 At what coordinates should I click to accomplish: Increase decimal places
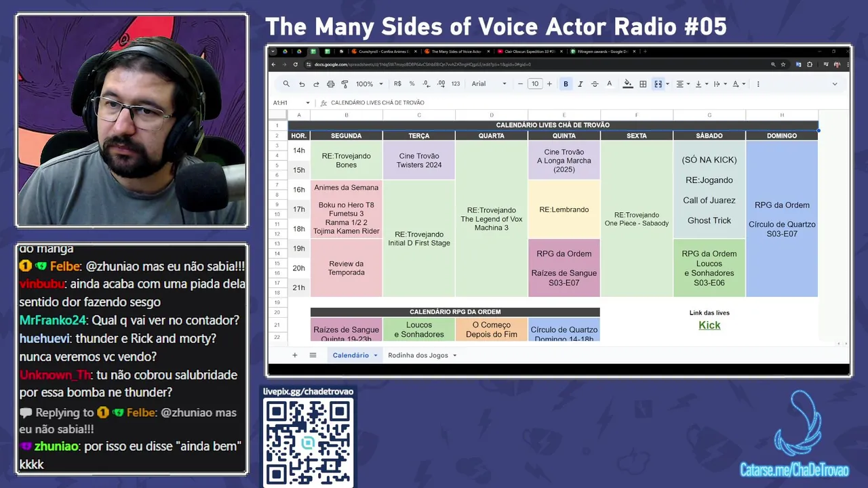coord(441,84)
